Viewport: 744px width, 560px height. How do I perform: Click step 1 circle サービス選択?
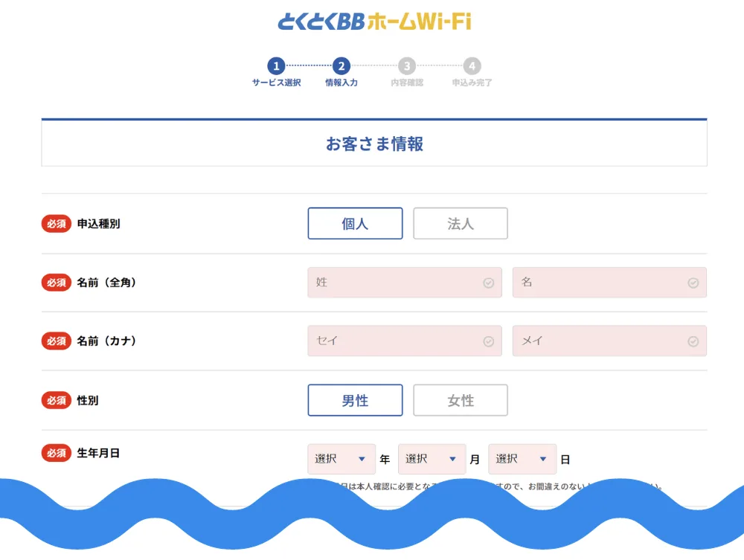[x=276, y=66]
